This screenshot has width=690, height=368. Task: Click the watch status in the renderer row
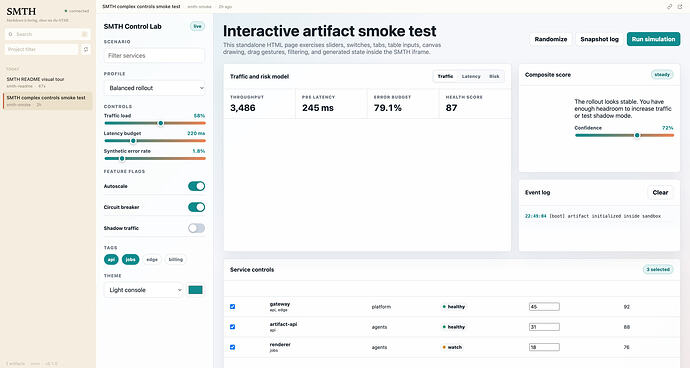[x=452, y=347]
